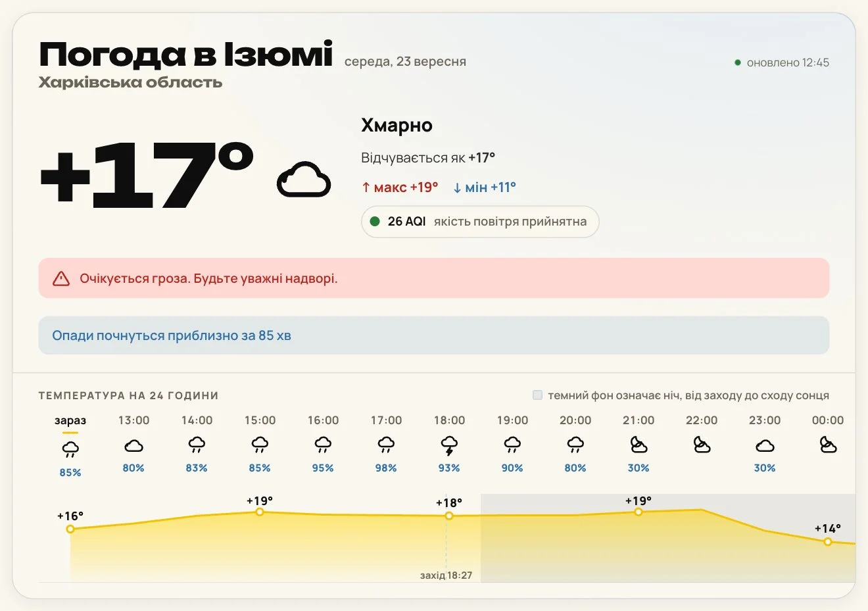This screenshot has width=868, height=611.
Task: Click the rain icon under зараз
Action: pos(70,450)
